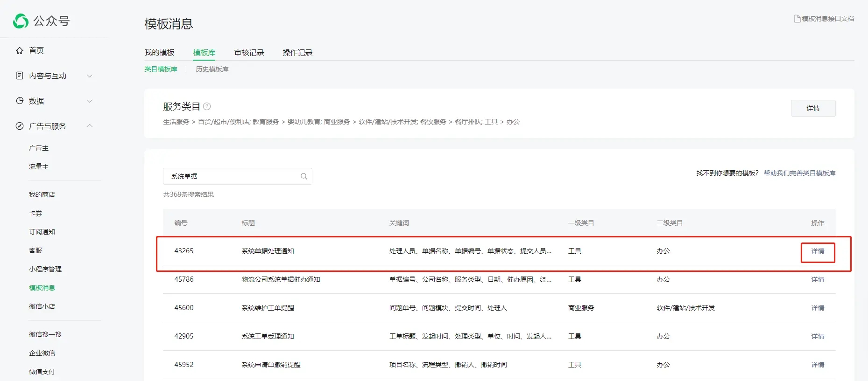Expand the 数据 menu chevron
This screenshot has height=381, width=868.
(90, 101)
